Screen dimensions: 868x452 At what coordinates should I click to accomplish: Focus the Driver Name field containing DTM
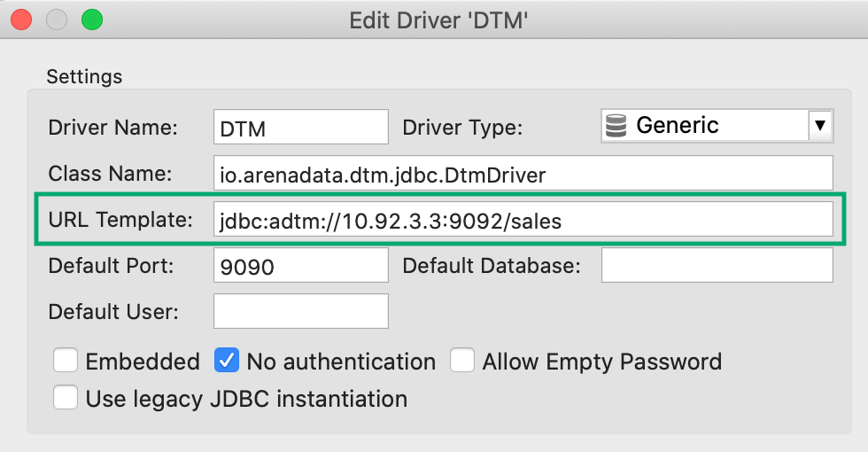click(x=301, y=127)
